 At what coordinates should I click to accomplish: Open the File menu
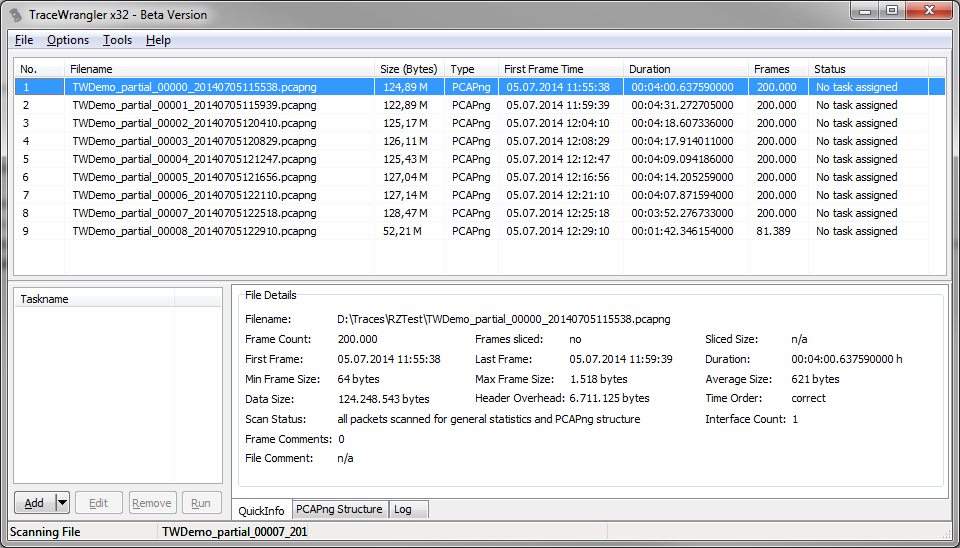click(24, 40)
